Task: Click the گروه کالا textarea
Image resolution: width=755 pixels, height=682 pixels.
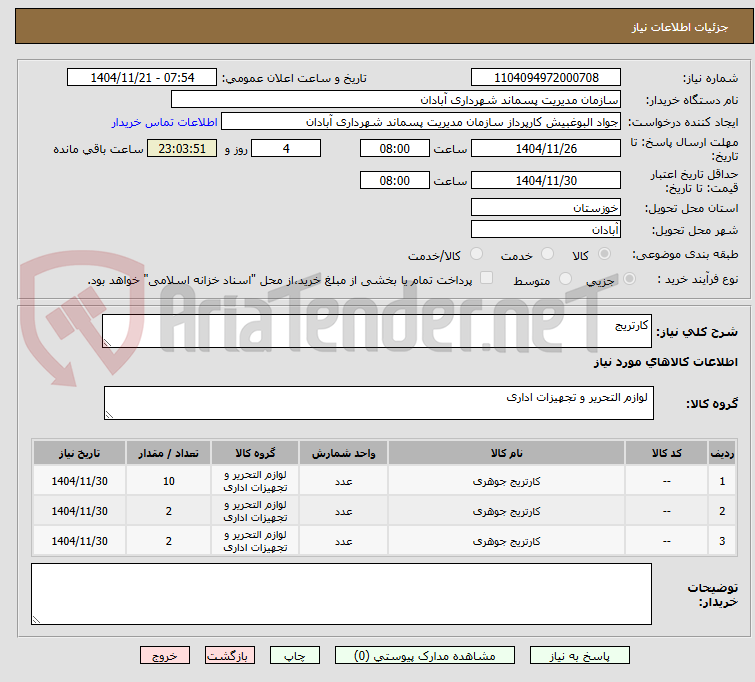Action: tap(379, 403)
